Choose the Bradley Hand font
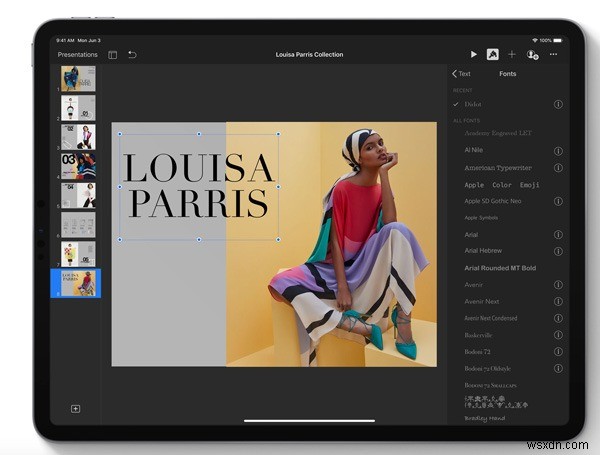This screenshot has height=455, width=600. pos(484,418)
